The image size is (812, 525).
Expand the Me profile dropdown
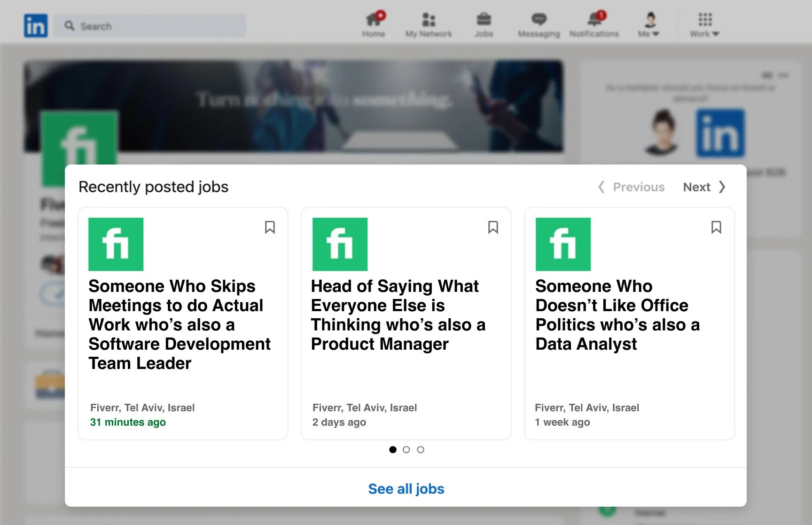pyautogui.click(x=649, y=24)
